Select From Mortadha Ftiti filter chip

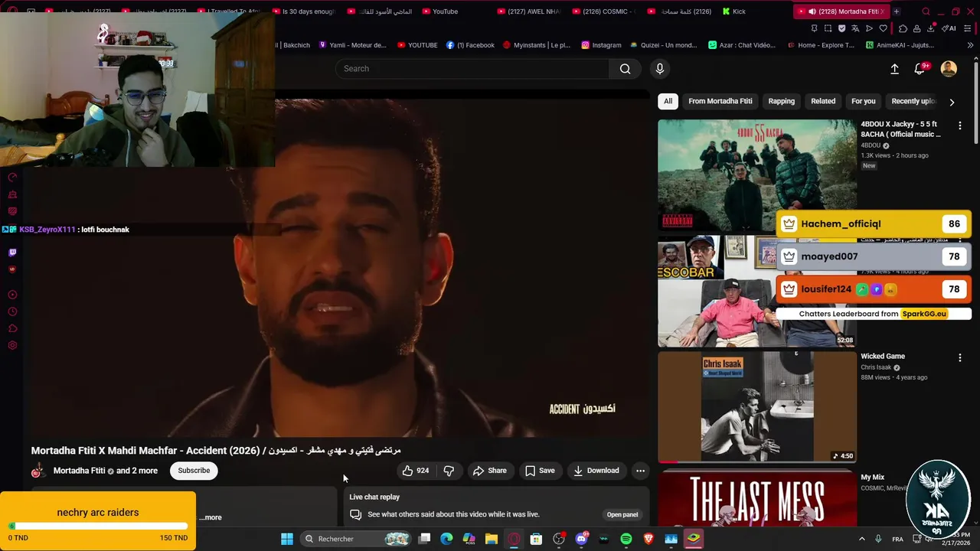[x=720, y=101]
